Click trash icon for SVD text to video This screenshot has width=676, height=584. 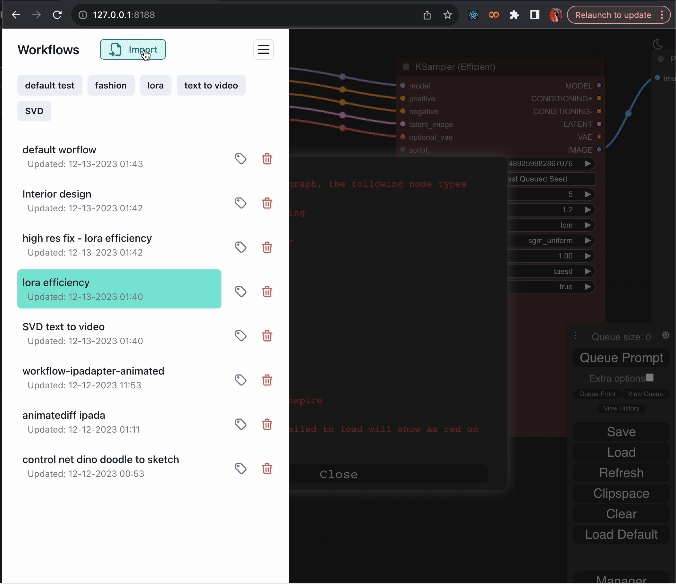click(x=267, y=336)
